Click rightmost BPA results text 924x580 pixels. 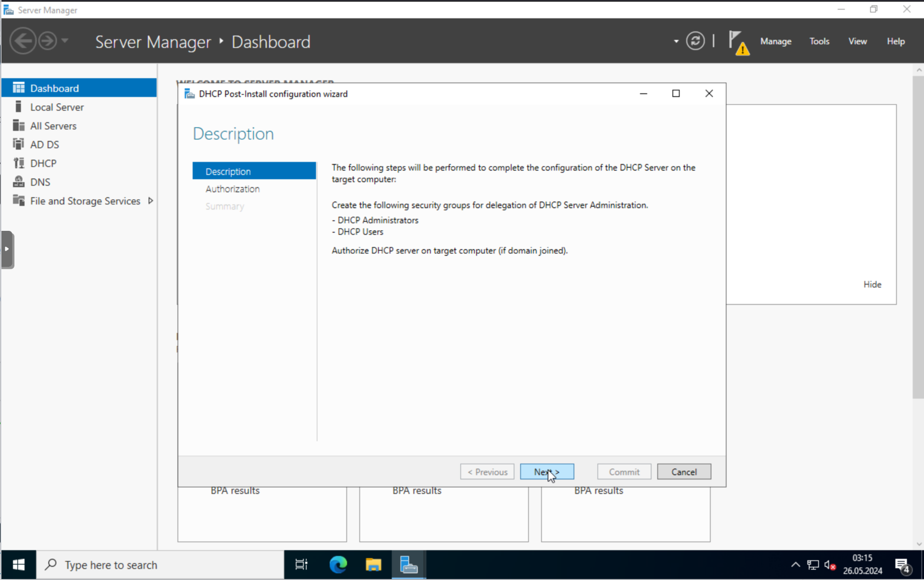598,491
